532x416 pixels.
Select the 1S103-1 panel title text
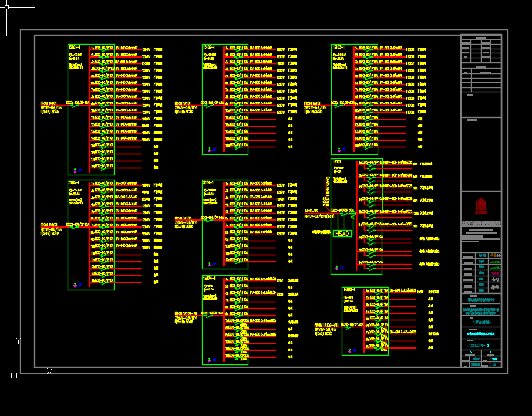338,47
